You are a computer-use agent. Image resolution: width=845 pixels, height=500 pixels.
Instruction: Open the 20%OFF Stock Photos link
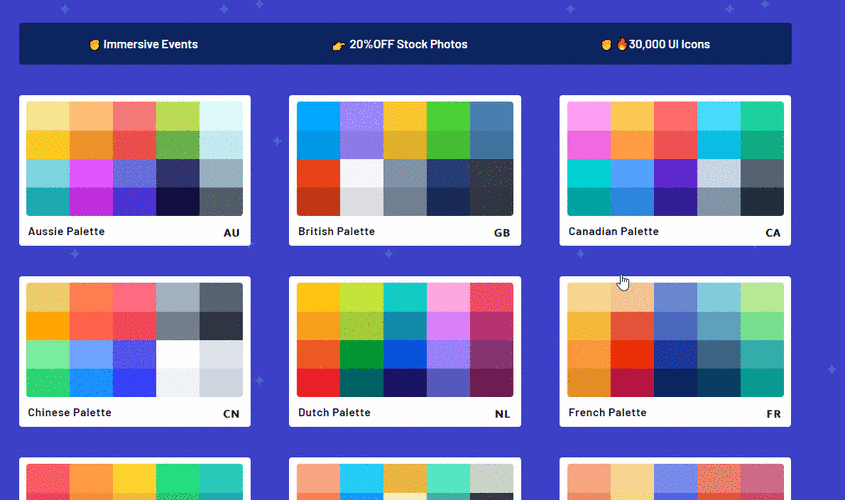[x=408, y=45]
